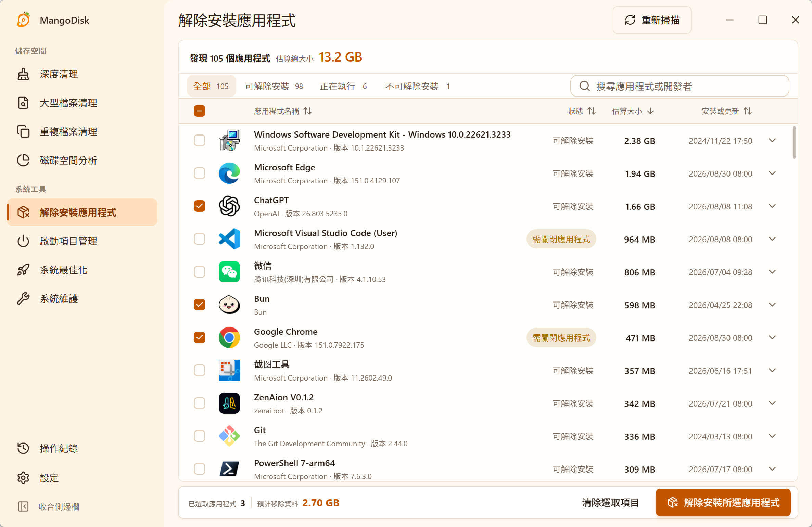Click 清除選取項目 button
This screenshot has width=812, height=527.
610,503
